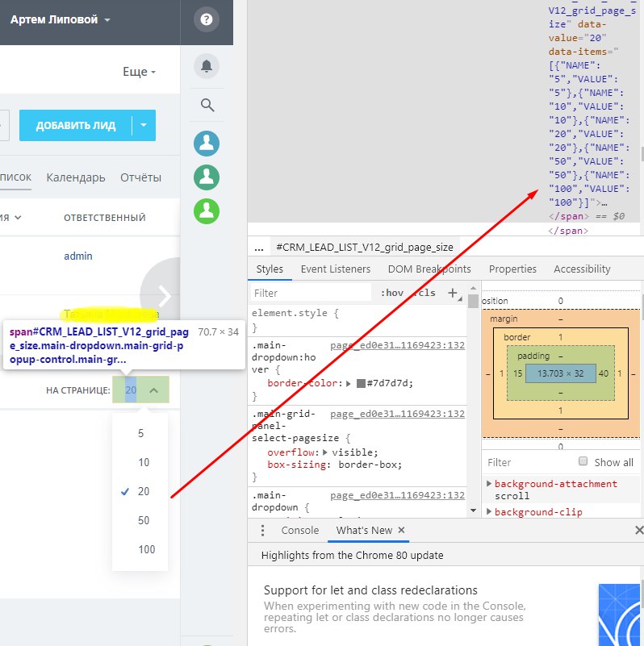Open first page_ed0e31 source link

click(397, 345)
